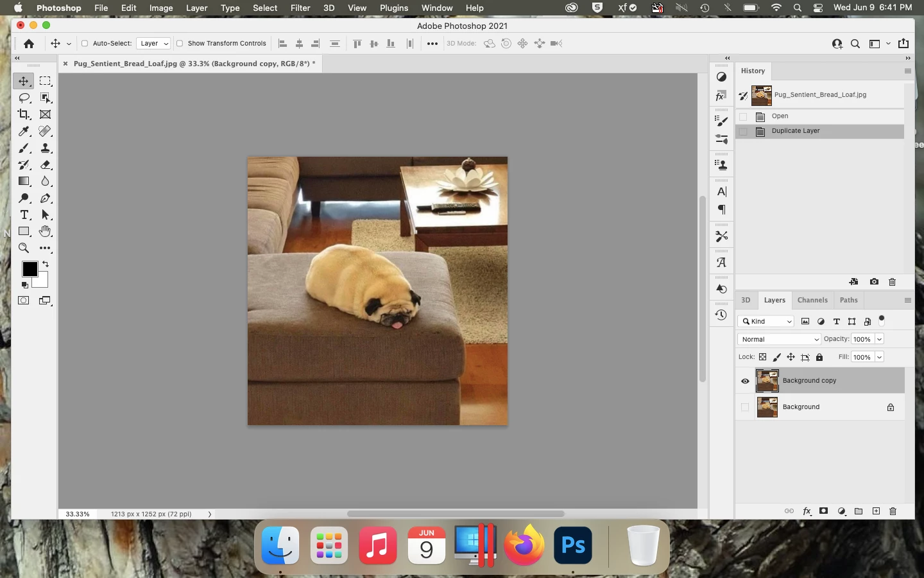
Task: Open the Select menu
Action: click(x=265, y=8)
